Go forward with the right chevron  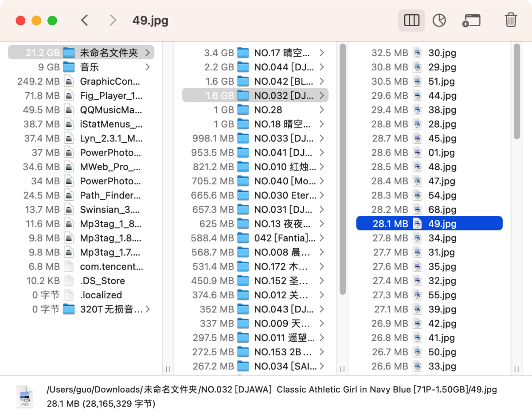(113, 20)
